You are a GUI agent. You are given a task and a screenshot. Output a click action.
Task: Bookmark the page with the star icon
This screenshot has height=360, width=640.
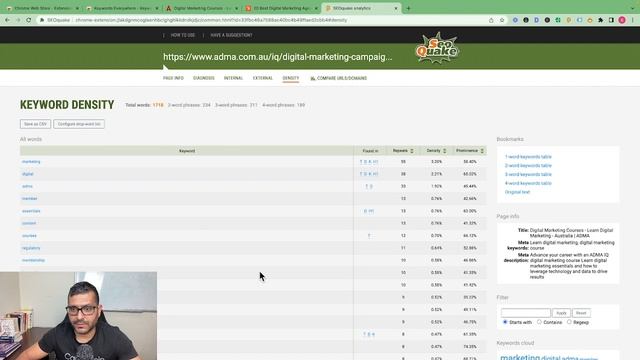(502, 20)
